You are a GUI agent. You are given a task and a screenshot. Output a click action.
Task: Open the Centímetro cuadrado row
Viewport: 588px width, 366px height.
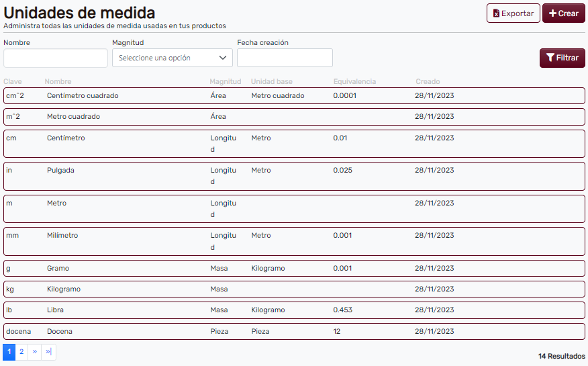[83, 96]
